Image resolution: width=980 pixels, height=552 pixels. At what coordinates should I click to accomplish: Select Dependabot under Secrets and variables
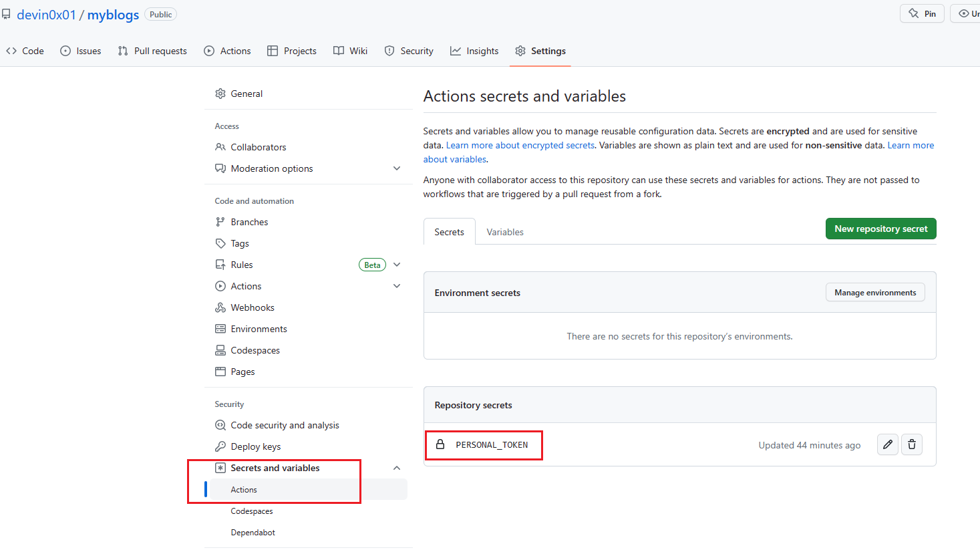pos(253,532)
